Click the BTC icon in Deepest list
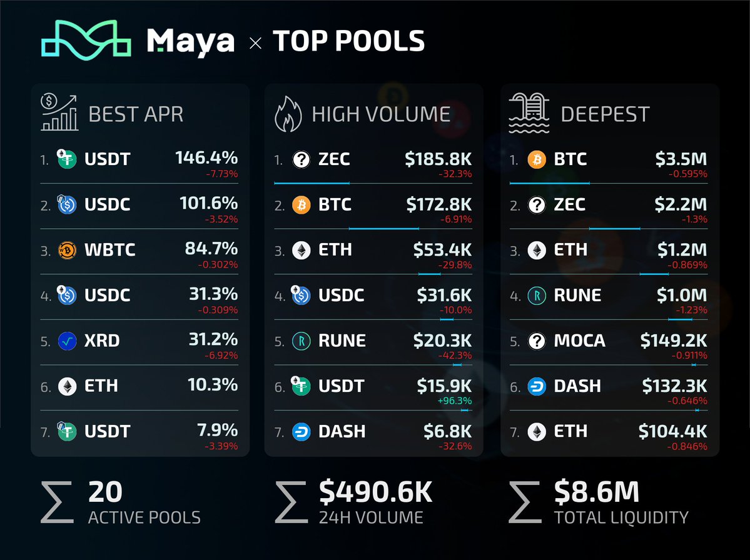The width and height of the screenshot is (750, 560). (537, 159)
